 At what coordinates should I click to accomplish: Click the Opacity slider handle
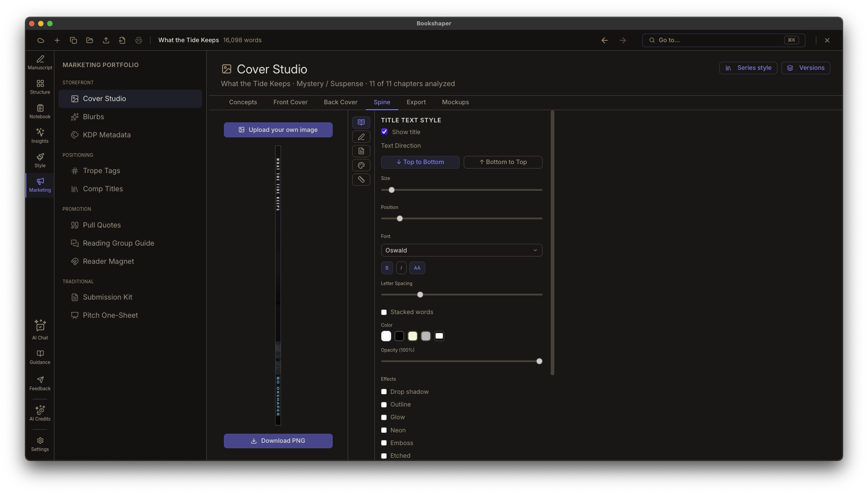[539, 361]
